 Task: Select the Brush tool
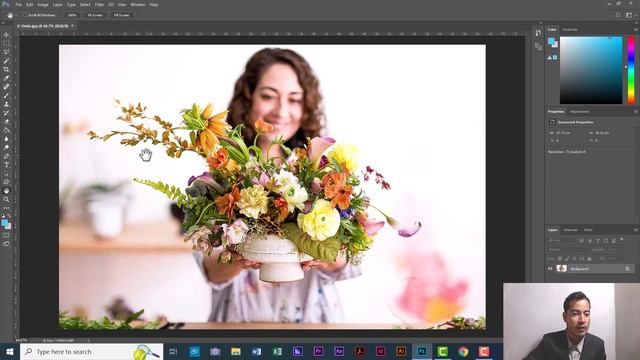tap(6, 96)
